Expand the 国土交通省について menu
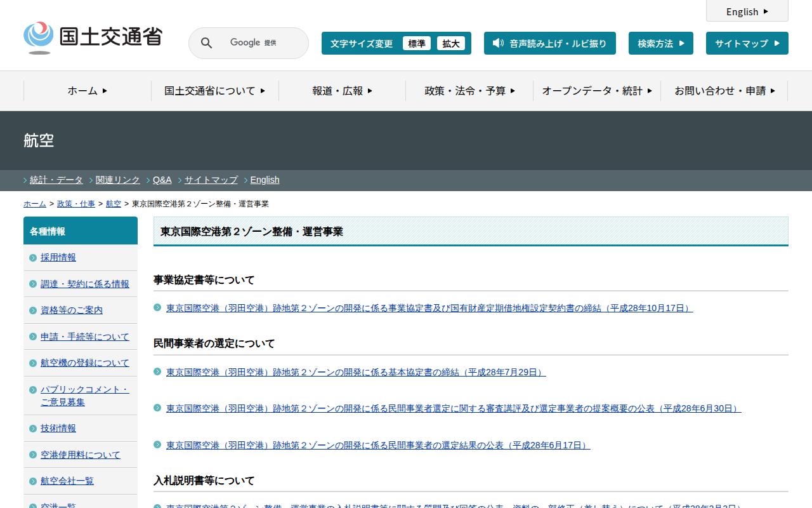Viewport: 812px width, 508px height. pos(214,91)
